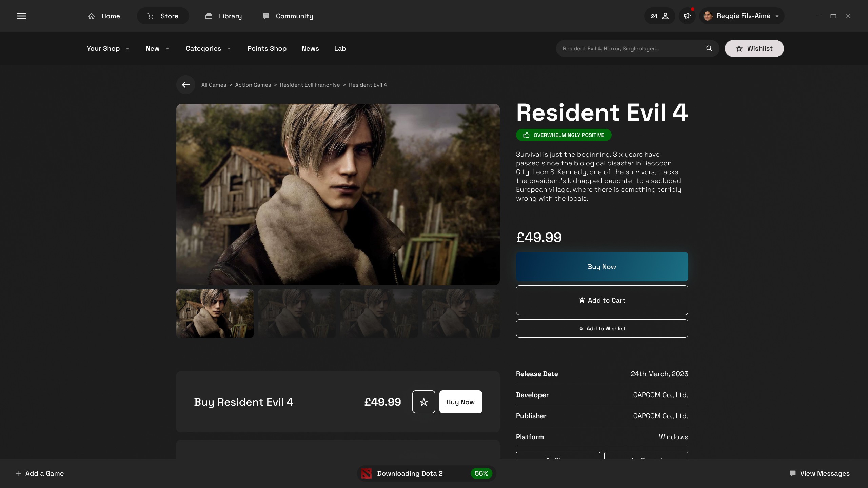Open the Resident Evil Franchise breadcrumb link
Viewport: 868px width, 488px height.
tap(310, 85)
